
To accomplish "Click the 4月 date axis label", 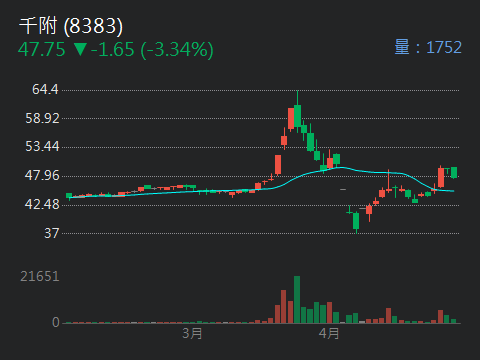I will 329,333.
